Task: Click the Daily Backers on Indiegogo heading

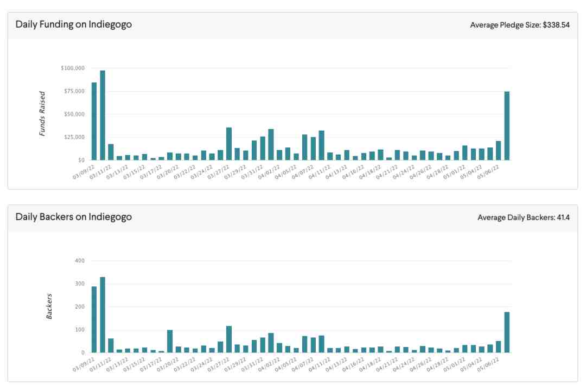Action: click(73, 217)
